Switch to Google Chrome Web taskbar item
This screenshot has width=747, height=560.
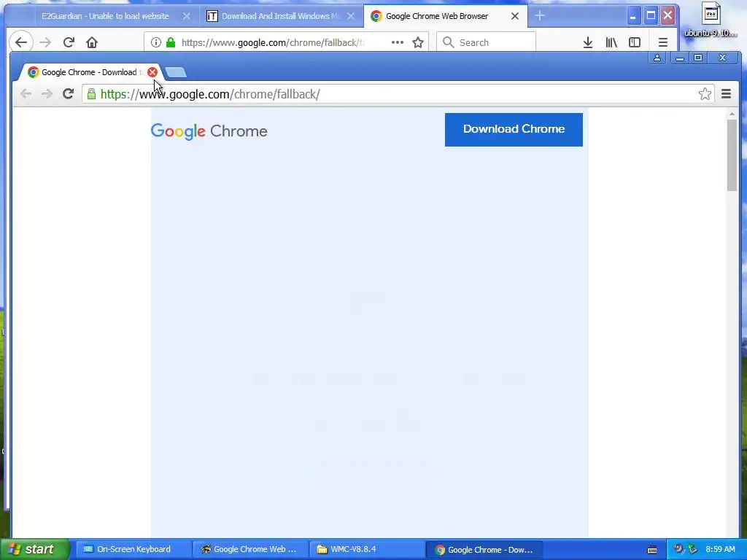251,549
